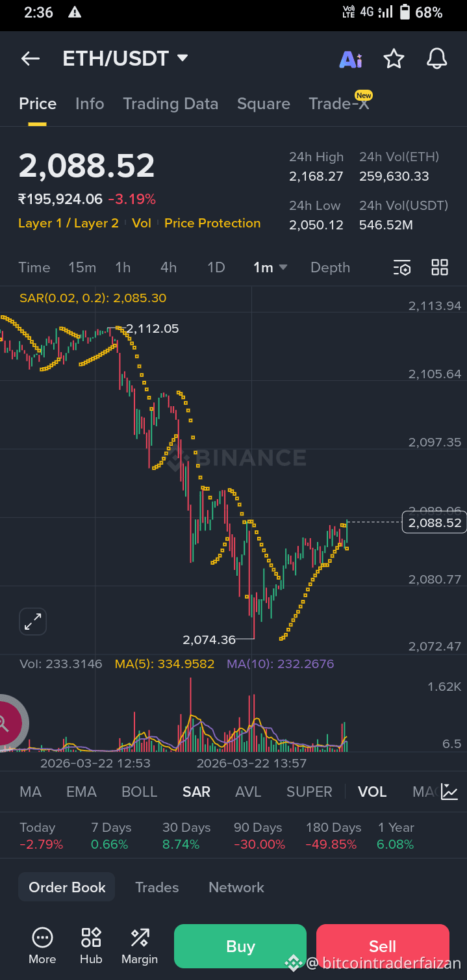Tap the Layer 1 / Layer 2 tag
Image resolution: width=467 pixels, height=980 pixels.
pos(68,223)
